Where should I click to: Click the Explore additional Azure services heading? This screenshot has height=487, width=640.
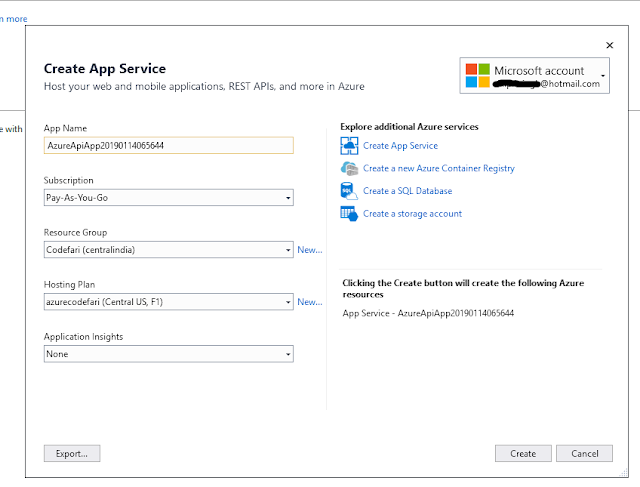point(409,127)
